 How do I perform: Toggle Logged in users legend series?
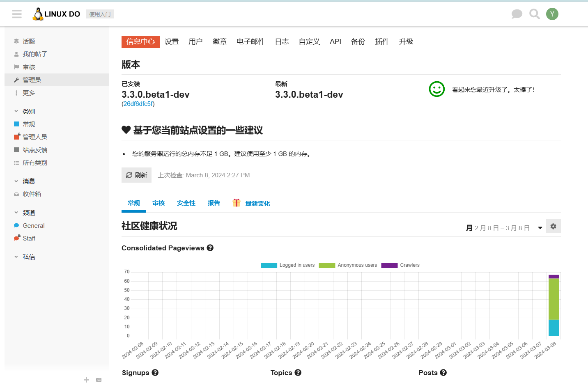coord(288,265)
